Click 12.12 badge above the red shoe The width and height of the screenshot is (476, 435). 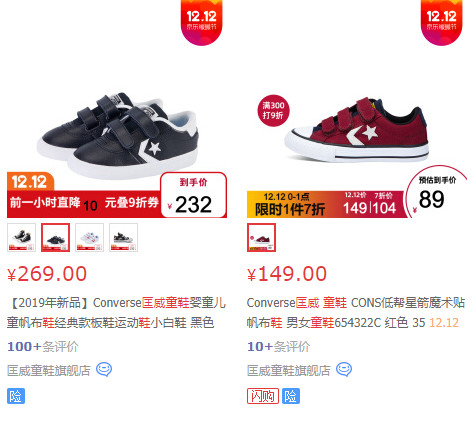tap(442, 22)
